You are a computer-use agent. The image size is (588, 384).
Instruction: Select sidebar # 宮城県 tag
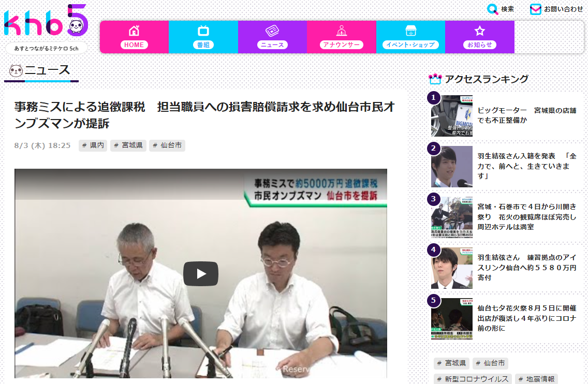[x=451, y=363]
